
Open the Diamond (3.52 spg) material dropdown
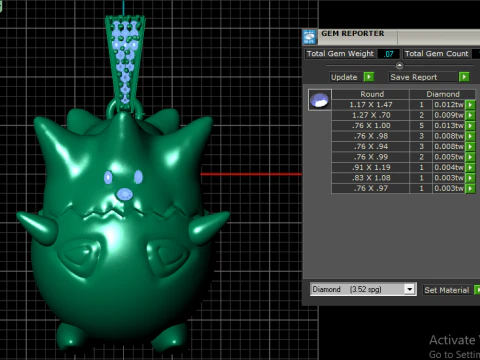click(410, 289)
